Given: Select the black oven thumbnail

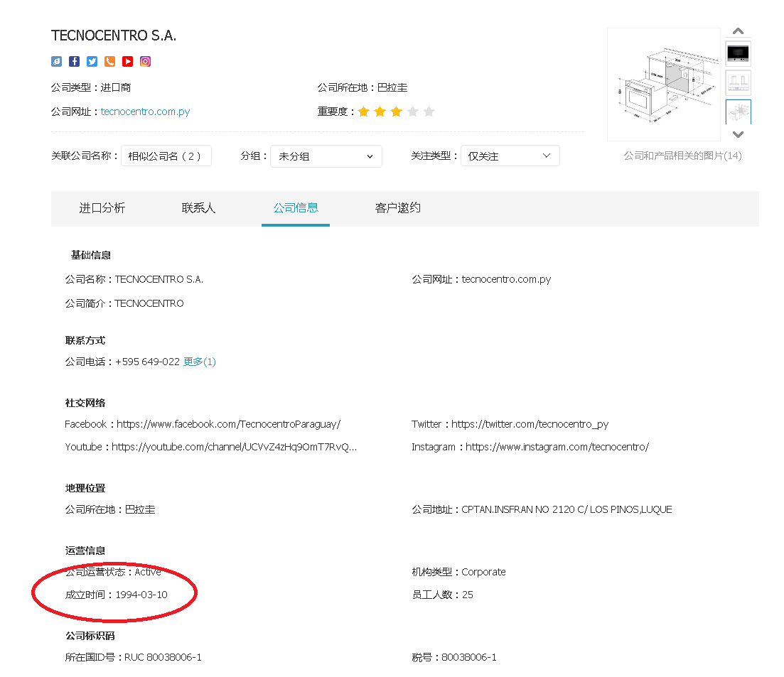Looking at the screenshot, I should (738, 53).
